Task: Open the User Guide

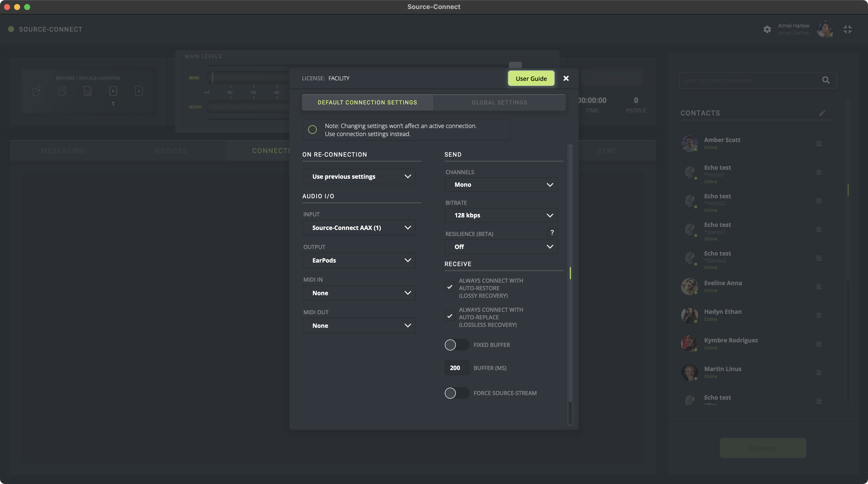Action: (531, 79)
